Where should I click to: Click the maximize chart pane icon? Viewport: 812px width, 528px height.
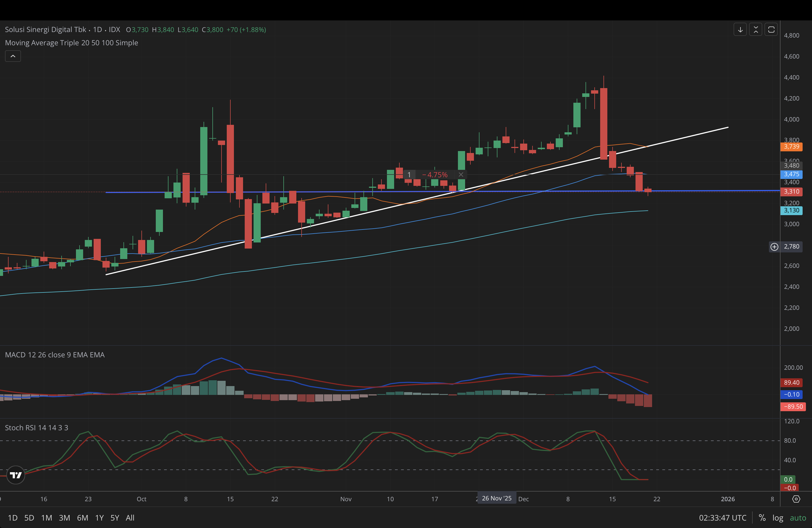[x=771, y=30]
